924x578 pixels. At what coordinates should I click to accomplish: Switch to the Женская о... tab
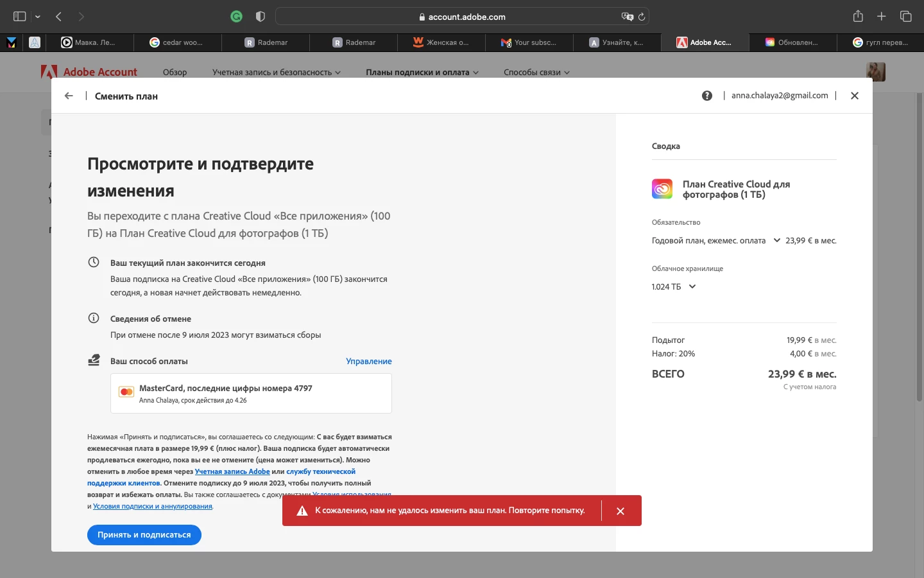click(441, 42)
